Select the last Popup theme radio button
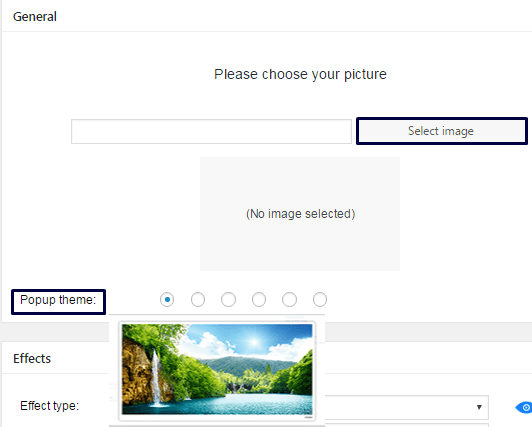 tap(320, 299)
